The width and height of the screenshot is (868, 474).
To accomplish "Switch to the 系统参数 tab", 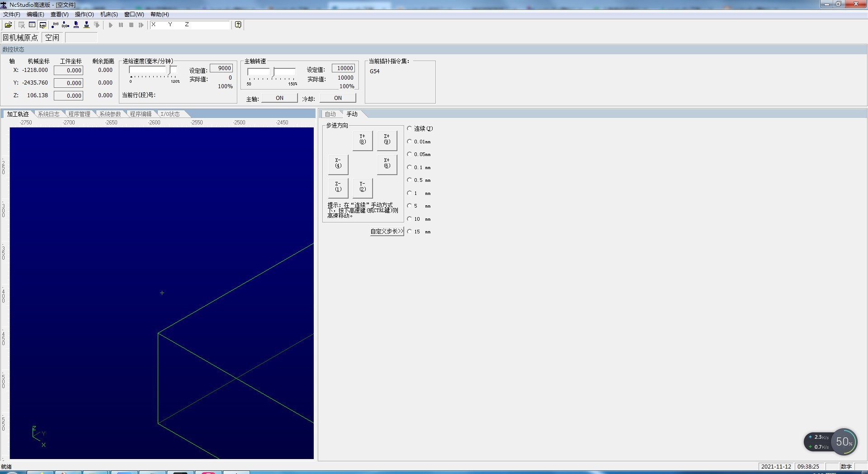I will (x=110, y=114).
